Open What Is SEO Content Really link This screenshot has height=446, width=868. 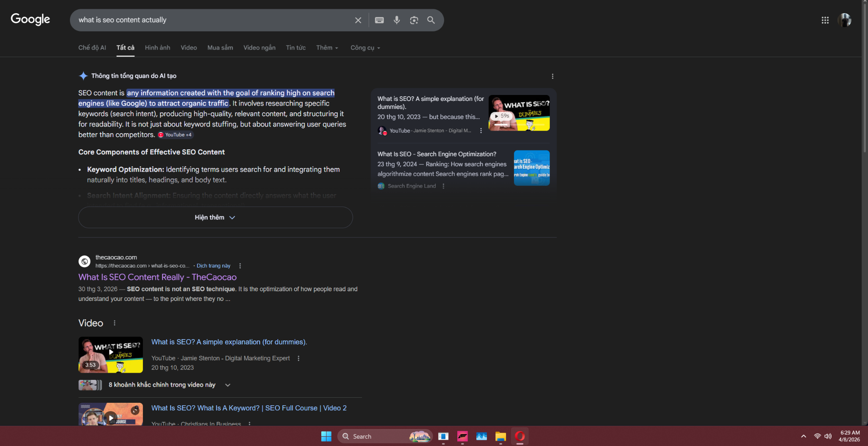click(x=157, y=277)
